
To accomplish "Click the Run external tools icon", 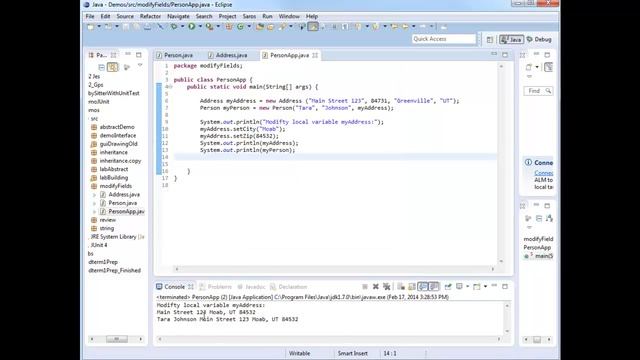I will click(x=209, y=27).
